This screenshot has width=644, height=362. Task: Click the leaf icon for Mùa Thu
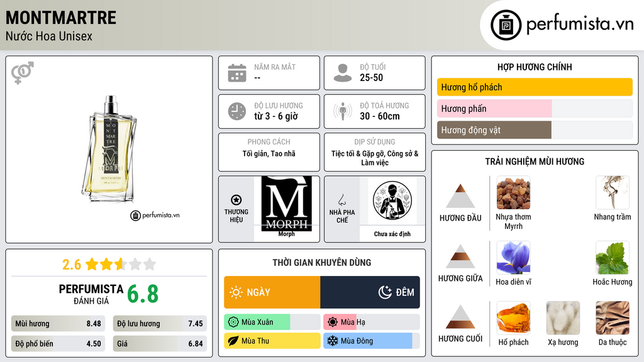click(233, 341)
